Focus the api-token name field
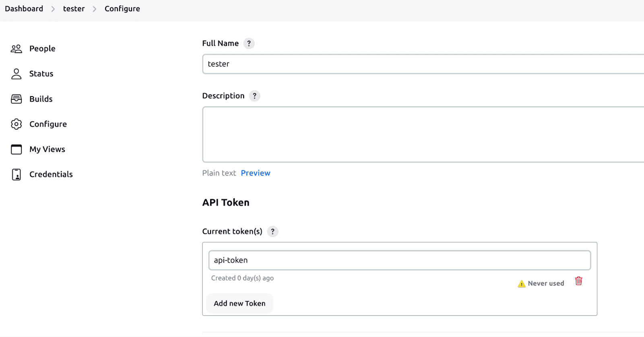The height and width of the screenshot is (337, 644). [x=400, y=260]
